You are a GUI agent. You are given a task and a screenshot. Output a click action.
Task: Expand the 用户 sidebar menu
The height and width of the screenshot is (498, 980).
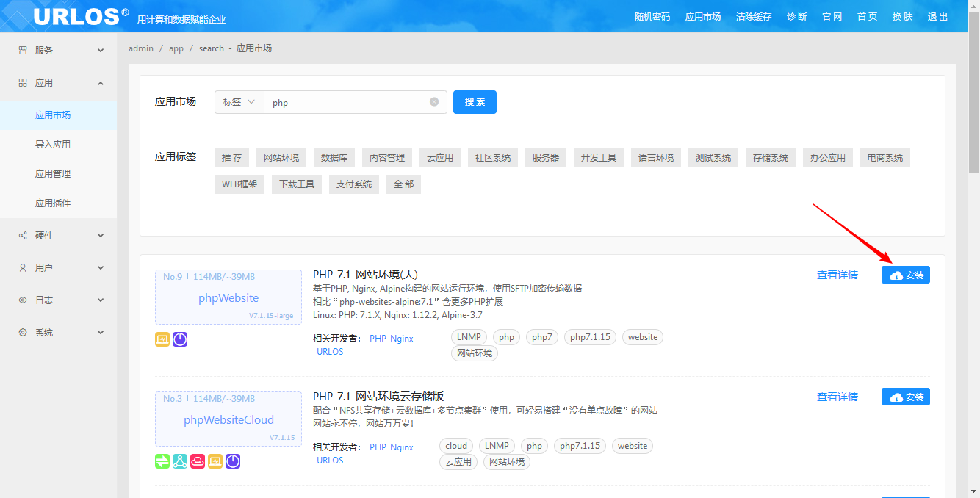click(x=101, y=268)
